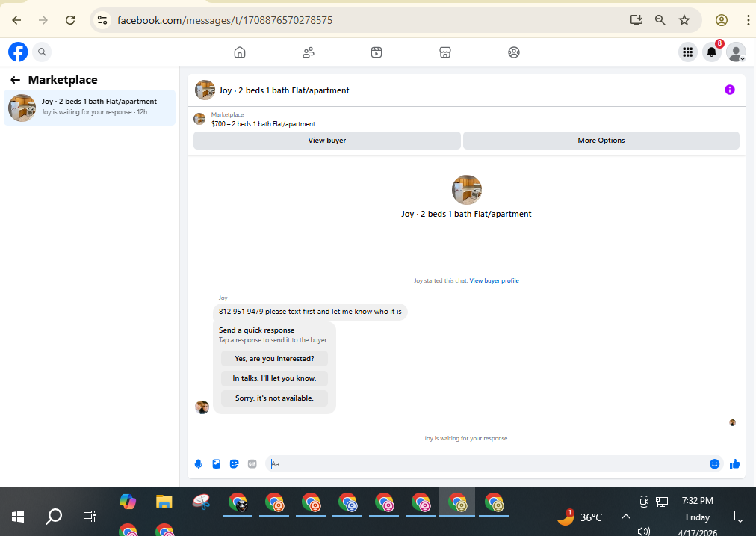Go to Facebook Home tab
This screenshot has height=536, width=756.
[x=240, y=52]
